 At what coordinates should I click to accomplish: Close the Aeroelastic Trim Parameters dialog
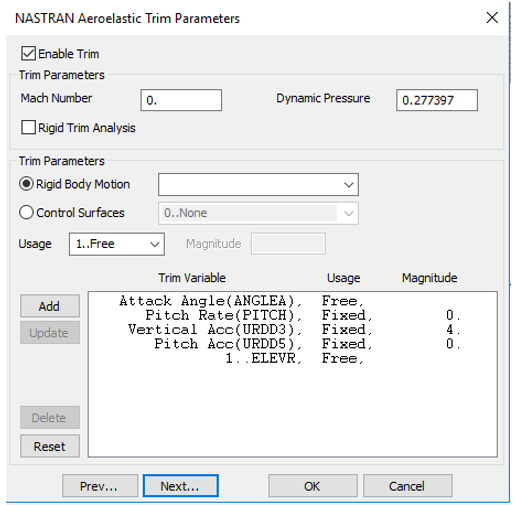coord(492,18)
